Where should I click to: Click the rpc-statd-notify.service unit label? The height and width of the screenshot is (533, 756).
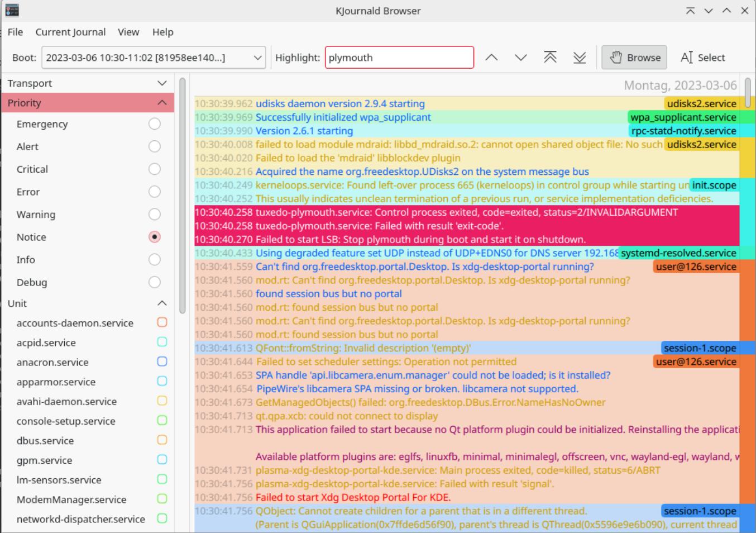[x=683, y=131]
